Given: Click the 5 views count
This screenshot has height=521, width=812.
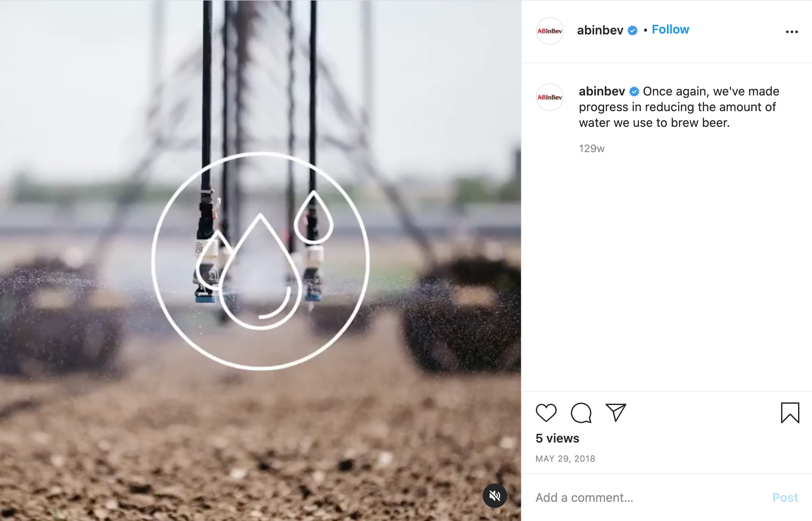Looking at the screenshot, I should pyautogui.click(x=557, y=438).
